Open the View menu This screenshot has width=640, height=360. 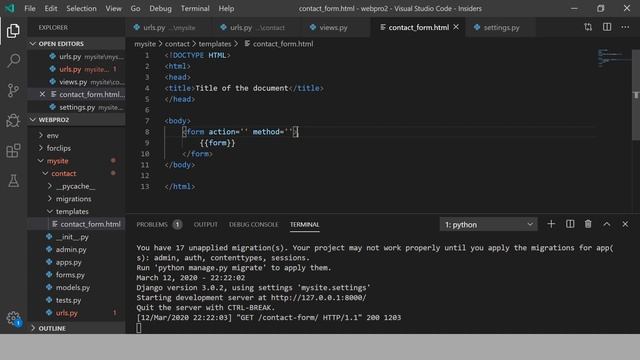pyautogui.click(x=113, y=8)
